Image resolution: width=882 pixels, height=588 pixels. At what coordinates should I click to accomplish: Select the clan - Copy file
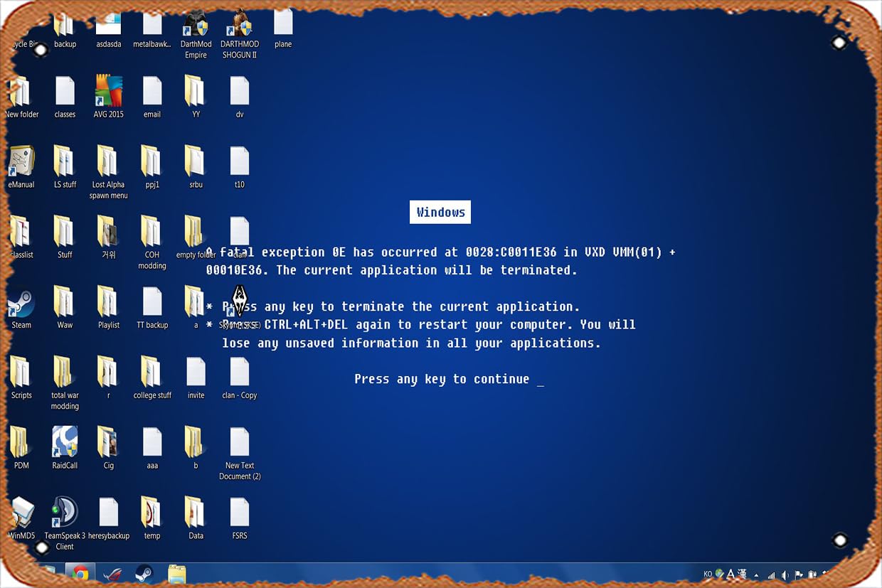pos(240,379)
